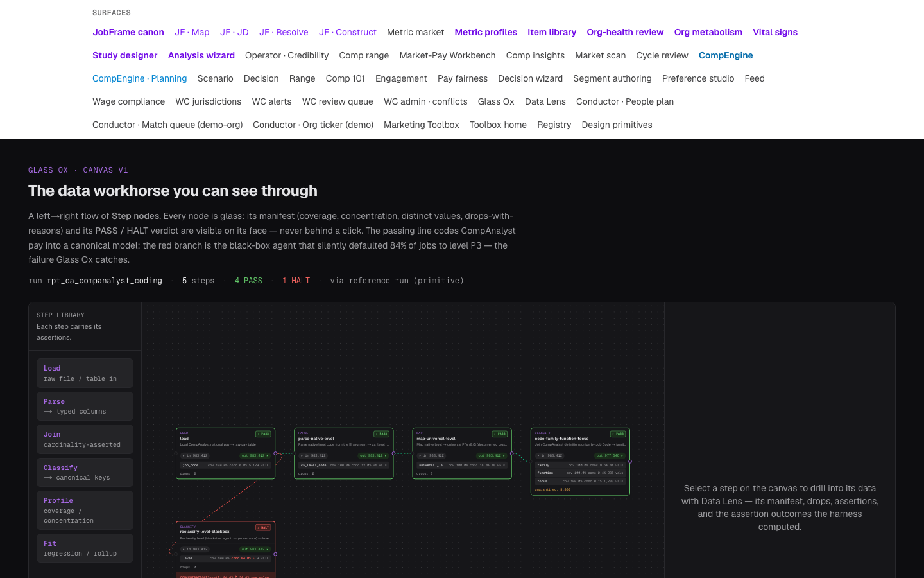The width and height of the screenshot is (924, 578).
Task: Open Conductor · Org ticker (demo)
Action: 313,125
